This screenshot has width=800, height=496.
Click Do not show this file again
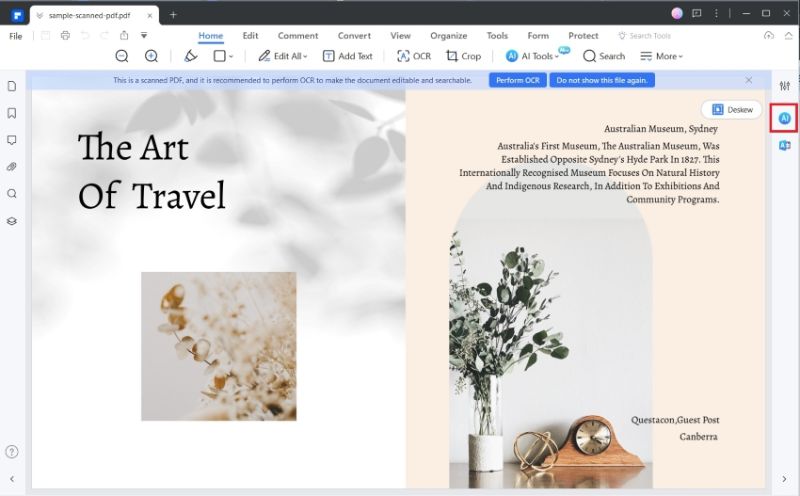point(602,80)
